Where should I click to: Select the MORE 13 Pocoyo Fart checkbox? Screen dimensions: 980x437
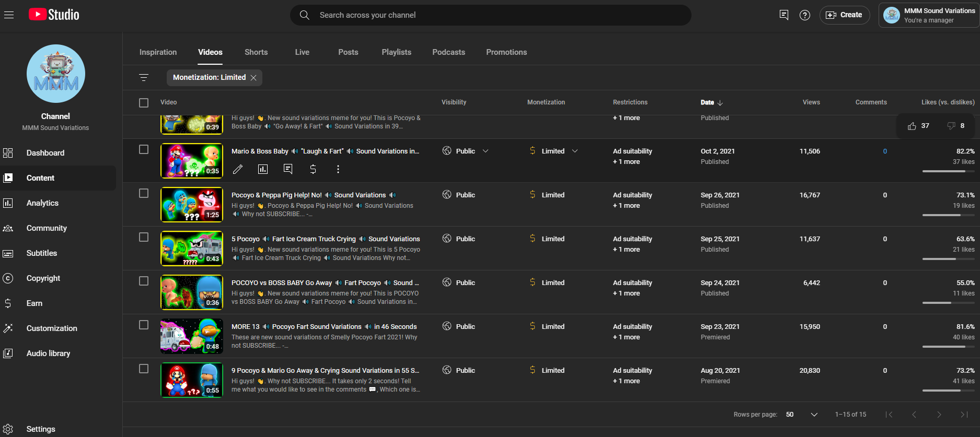coord(144,325)
